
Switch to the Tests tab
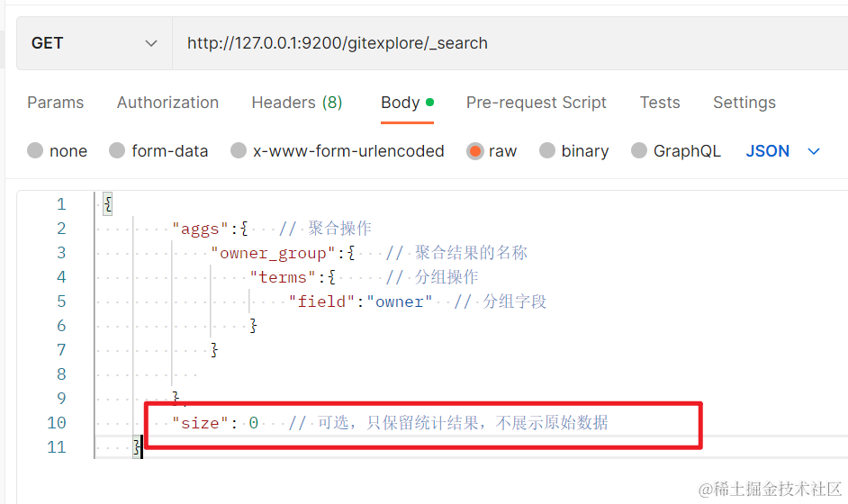(660, 103)
